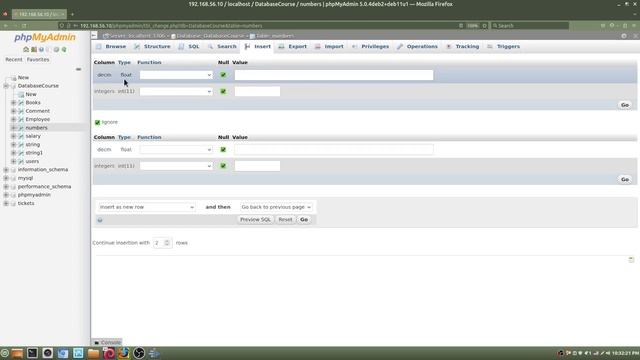
Task: Open the phpMyAdmin logo link
Action: point(45,37)
